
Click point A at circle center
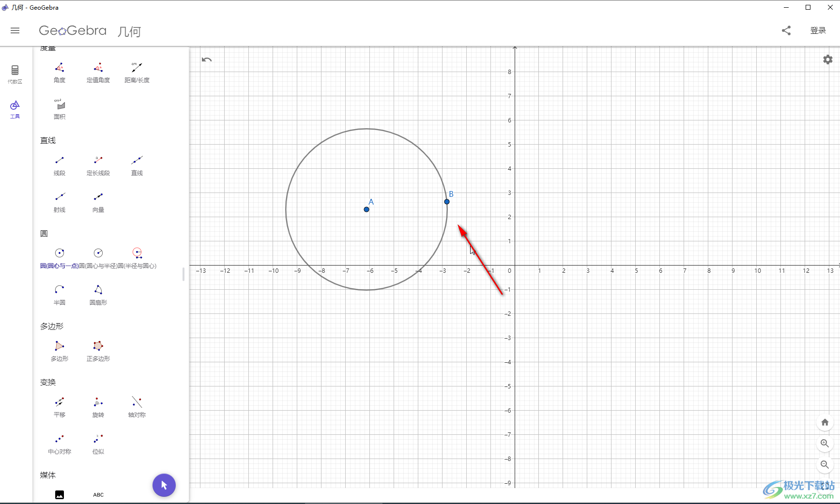[x=367, y=209]
